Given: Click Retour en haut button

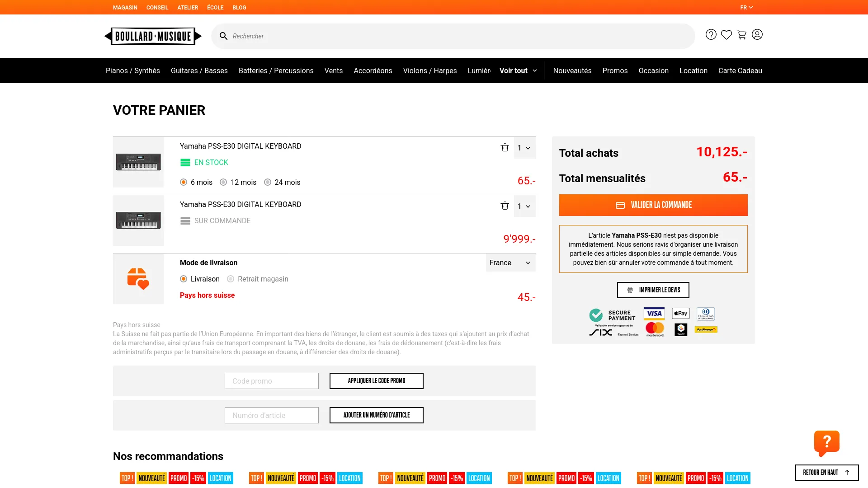Looking at the screenshot, I should pyautogui.click(x=827, y=473).
